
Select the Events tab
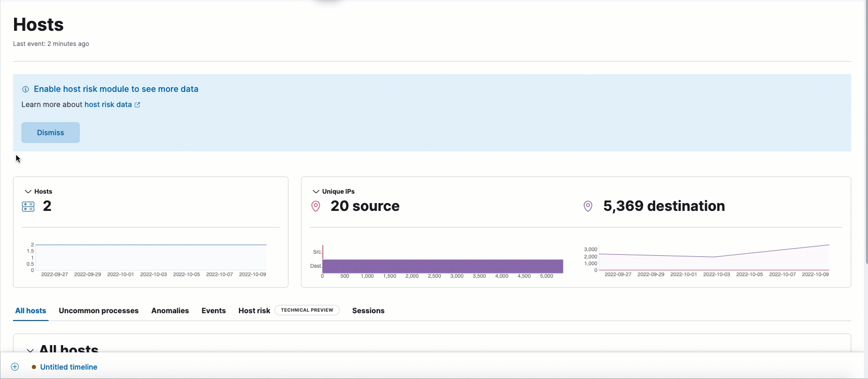[x=213, y=311]
